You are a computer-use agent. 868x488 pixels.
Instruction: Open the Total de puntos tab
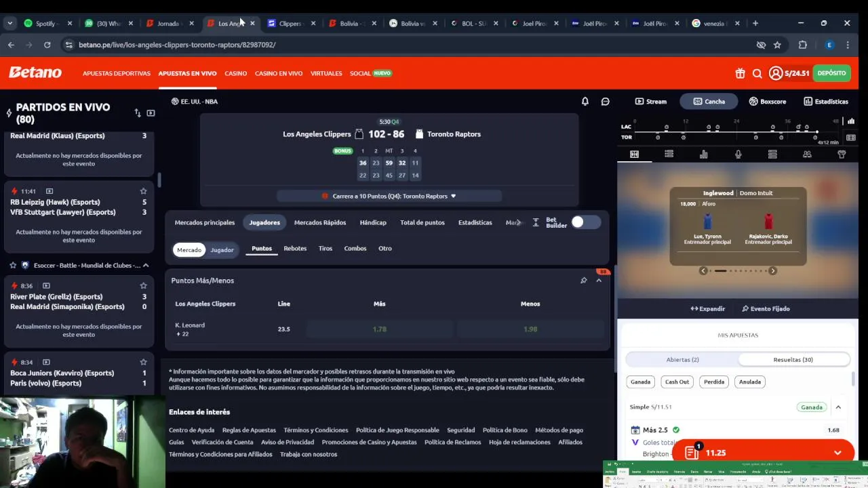[x=422, y=223]
